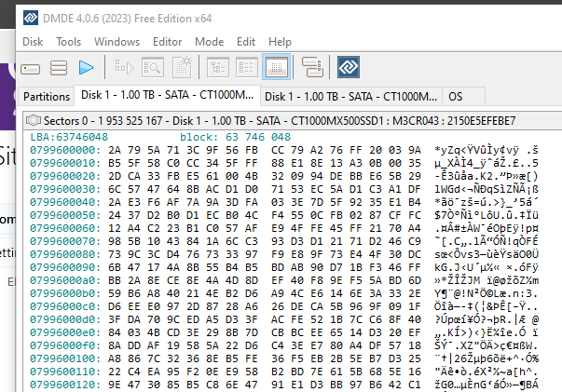Click the blue Start play arrow icon
The width and height of the screenshot is (562, 392).
click(x=86, y=67)
